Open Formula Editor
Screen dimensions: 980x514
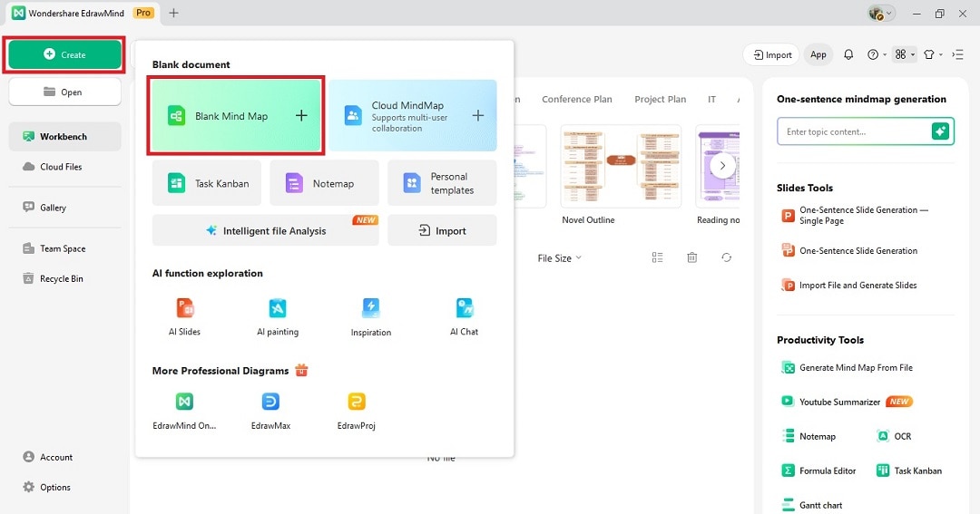point(818,470)
